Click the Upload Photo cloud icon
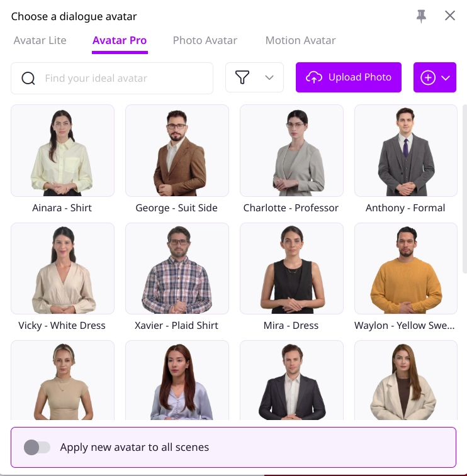The image size is (467, 476). pyautogui.click(x=314, y=77)
